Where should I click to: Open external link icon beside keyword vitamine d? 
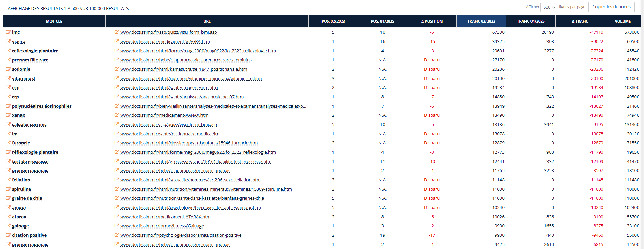(x=8, y=78)
